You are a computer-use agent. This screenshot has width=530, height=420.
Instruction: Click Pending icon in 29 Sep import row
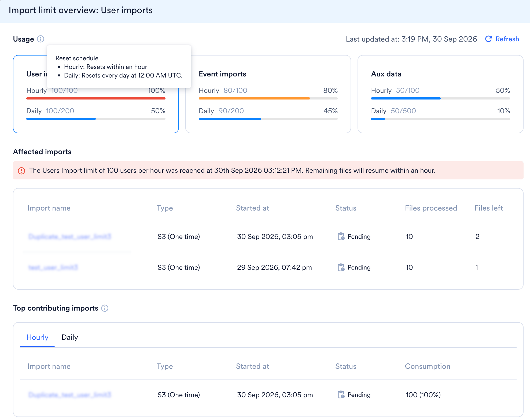(x=341, y=267)
